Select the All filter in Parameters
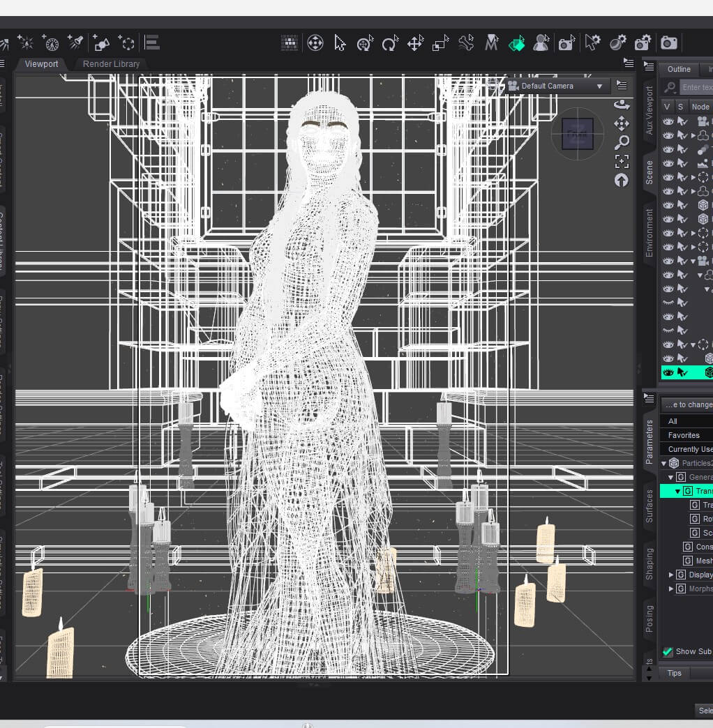713x728 pixels. 686,421
